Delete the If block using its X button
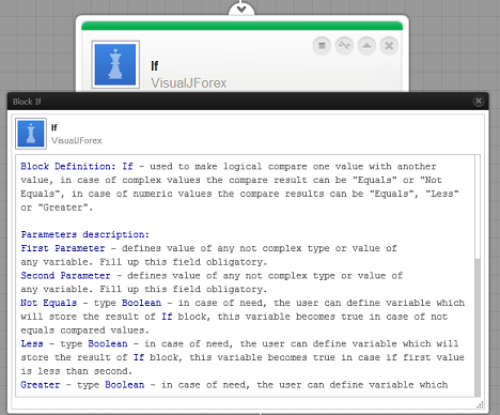500x415 pixels. click(x=389, y=46)
